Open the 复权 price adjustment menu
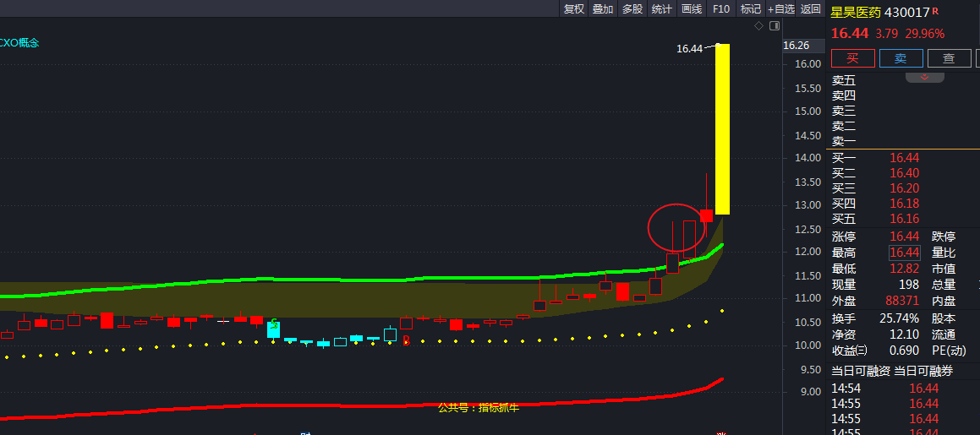980x435 pixels. 574,9
